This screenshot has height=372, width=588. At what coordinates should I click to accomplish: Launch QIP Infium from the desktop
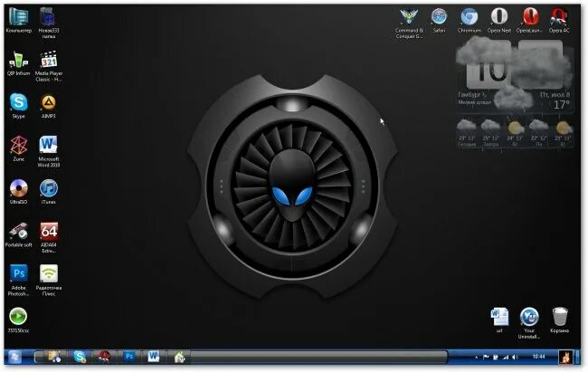18,63
